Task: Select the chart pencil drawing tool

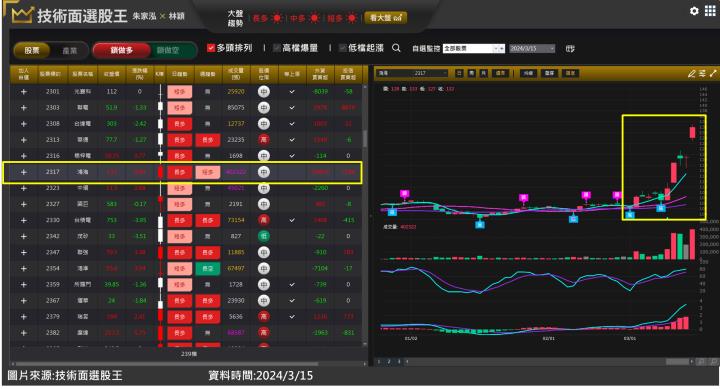Action: point(692,73)
